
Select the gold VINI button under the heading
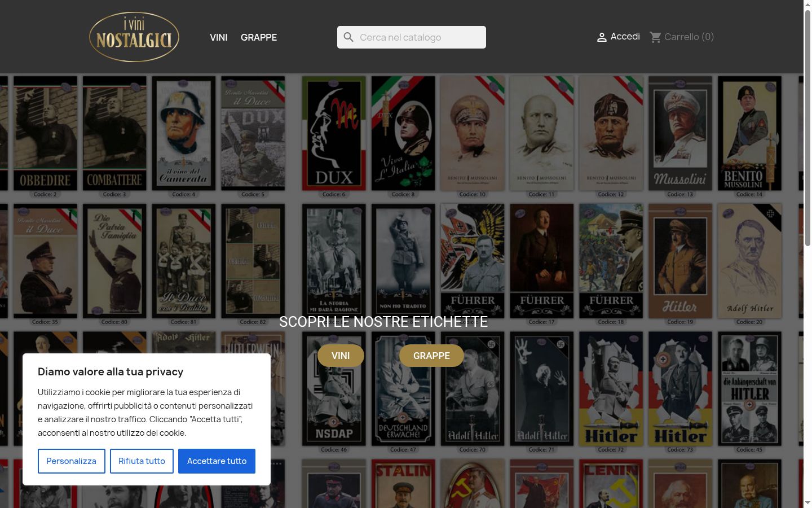(341, 356)
